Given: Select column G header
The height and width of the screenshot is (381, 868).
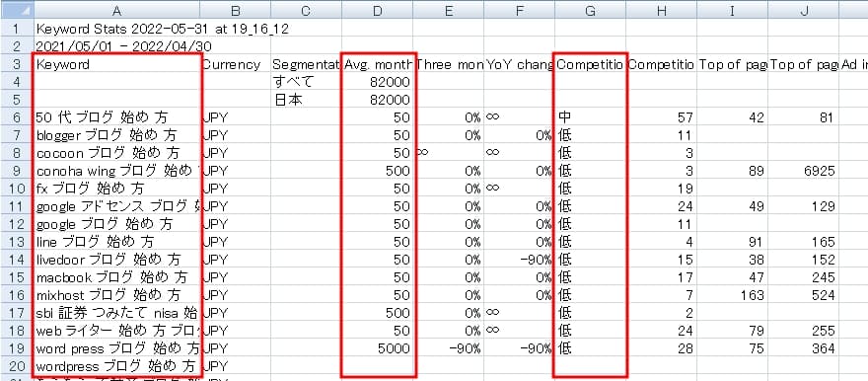Looking at the screenshot, I should (591, 10).
